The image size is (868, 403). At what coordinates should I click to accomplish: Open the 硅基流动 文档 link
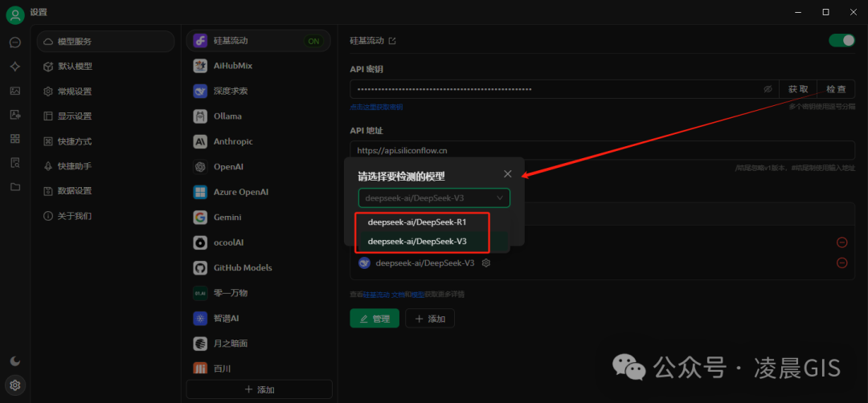point(383,294)
